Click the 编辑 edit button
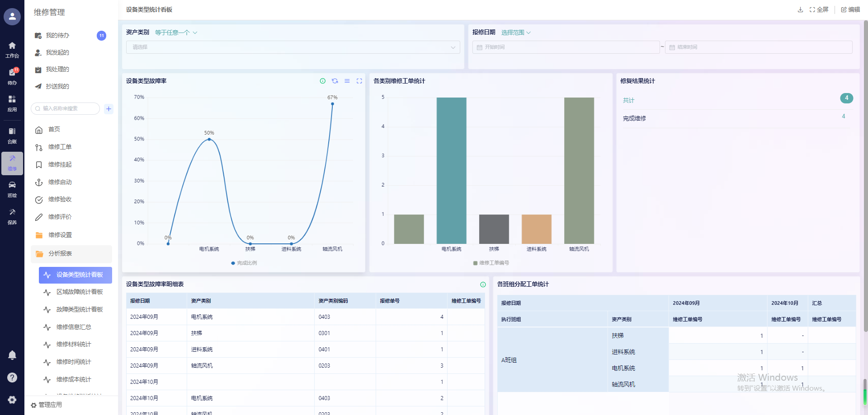Image resolution: width=868 pixels, height=415 pixels. tap(850, 9)
